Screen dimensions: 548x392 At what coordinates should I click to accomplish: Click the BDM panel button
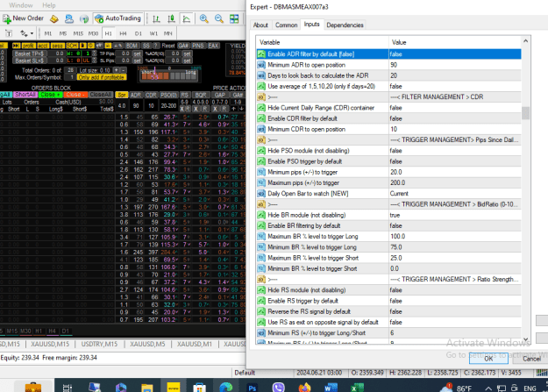[132, 46]
